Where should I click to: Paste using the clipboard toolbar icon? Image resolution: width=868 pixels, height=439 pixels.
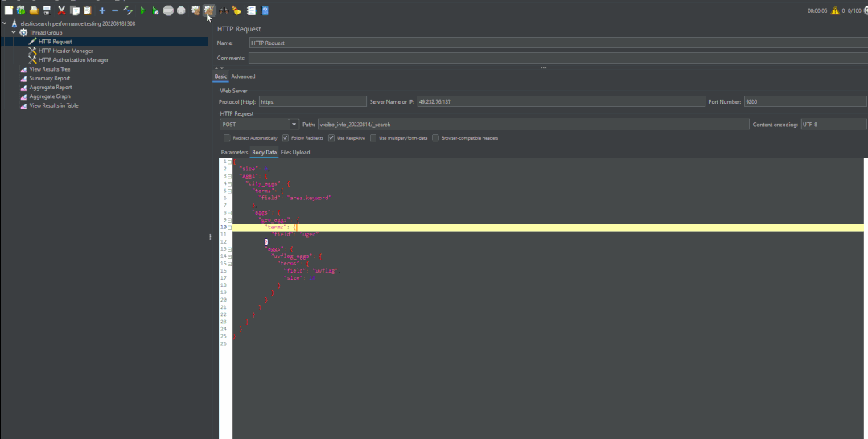(x=87, y=10)
